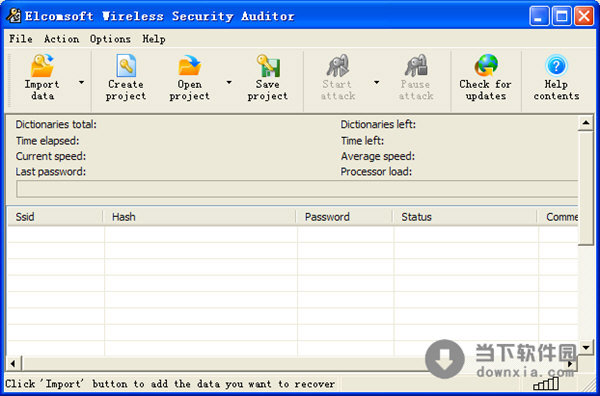The height and width of the screenshot is (396, 600).
Task: Click the vertical scrollbar up arrow
Action: pos(585,123)
